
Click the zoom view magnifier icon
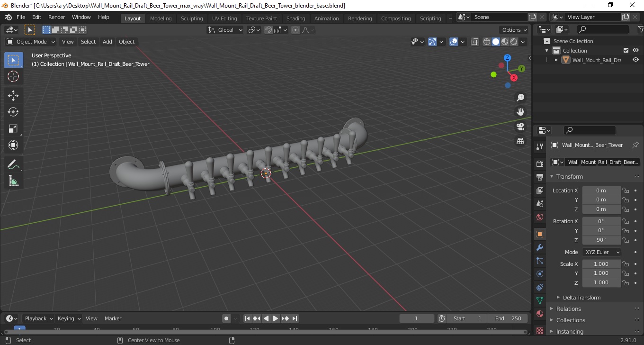pyautogui.click(x=520, y=98)
